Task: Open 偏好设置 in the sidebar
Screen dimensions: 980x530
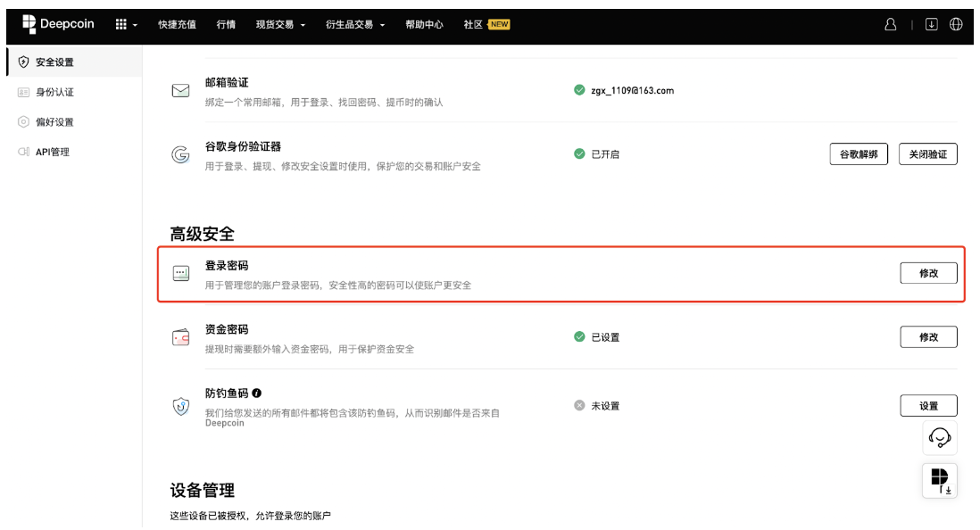Action: 54,122
